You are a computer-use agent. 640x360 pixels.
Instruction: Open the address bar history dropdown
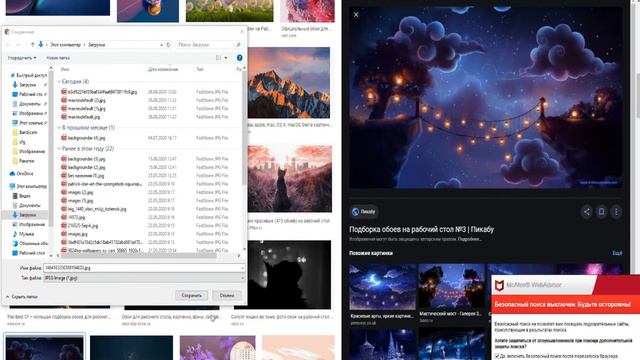[x=161, y=44]
